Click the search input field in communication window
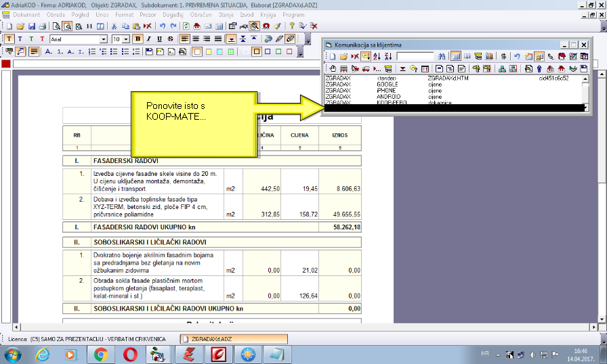Screen dimensions: 607x364 click(415, 56)
